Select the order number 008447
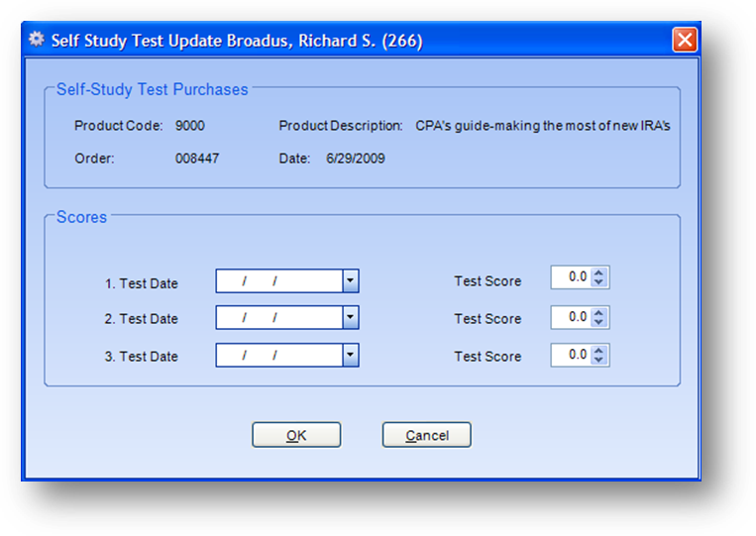The width and height of the screenshot is (756, 536). coord(197,159)
